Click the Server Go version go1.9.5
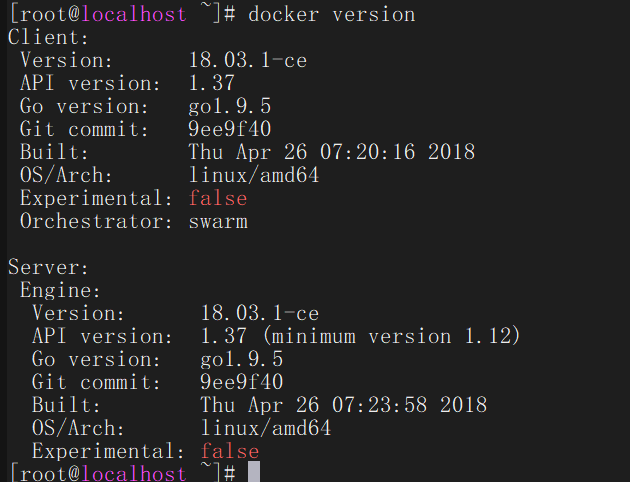The height and width of the screenshot is (482, 630). 241,359
